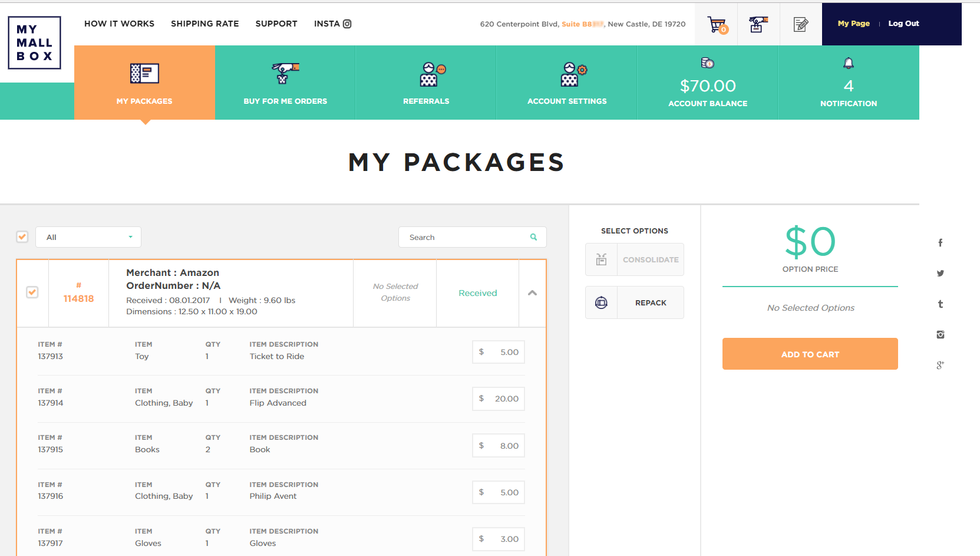Screen dimensions: 980x556
Task: Toggle checkbox for package 114818
Action: tap(32, 292)
